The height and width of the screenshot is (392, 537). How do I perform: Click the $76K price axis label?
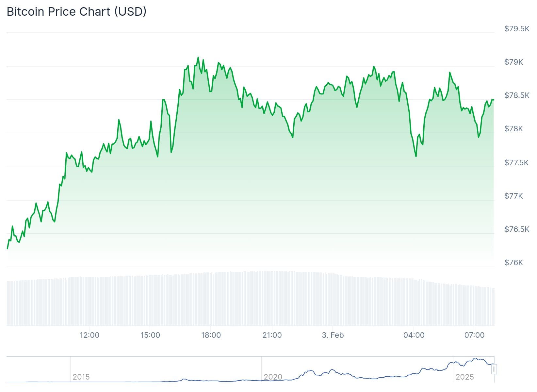click(513, 263)
